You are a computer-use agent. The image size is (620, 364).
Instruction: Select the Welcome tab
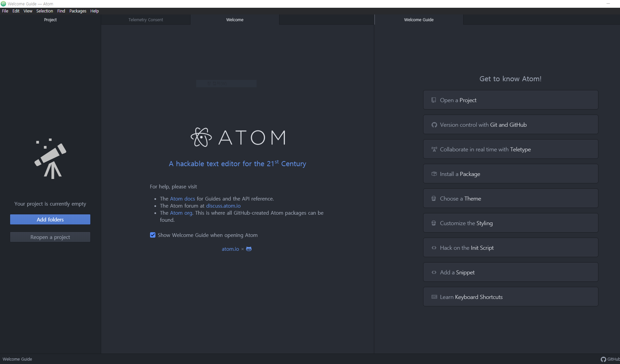click(x=235, y=20)
